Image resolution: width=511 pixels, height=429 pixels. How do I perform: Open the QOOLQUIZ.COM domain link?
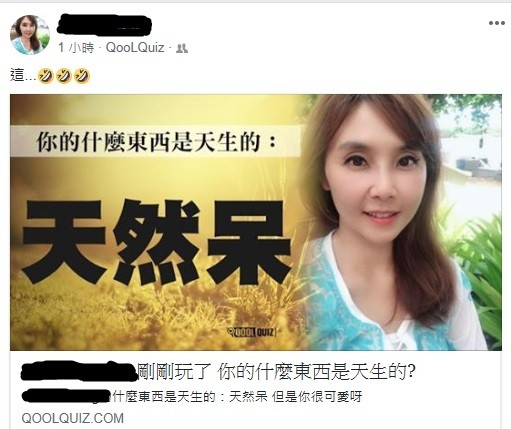coord(72,418)
